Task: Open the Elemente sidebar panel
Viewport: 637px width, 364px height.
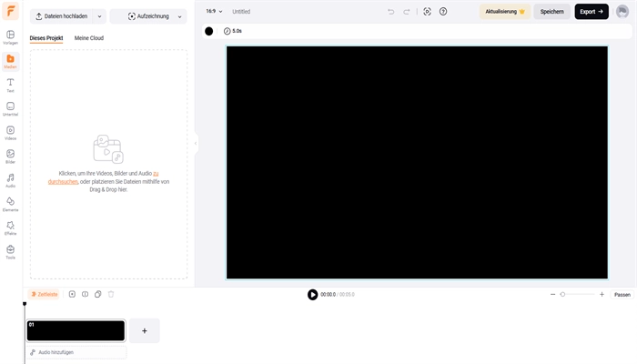Action: pyautogui.click(x=11, y=205)
